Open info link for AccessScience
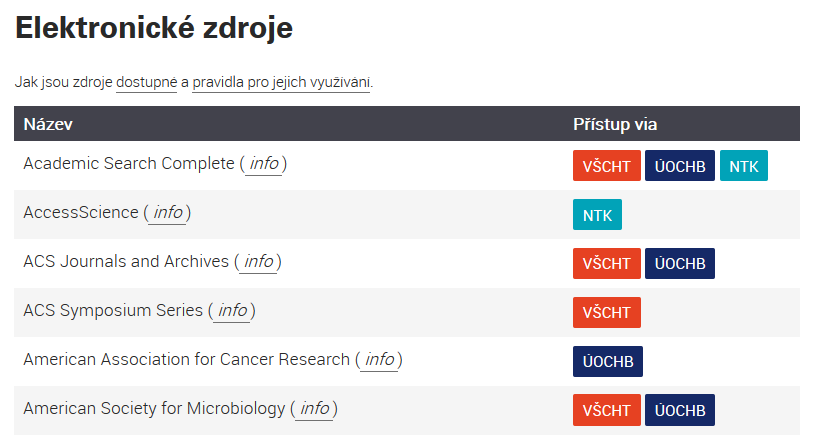This screenshot has width=813, height=441. (x=167, y=212)
